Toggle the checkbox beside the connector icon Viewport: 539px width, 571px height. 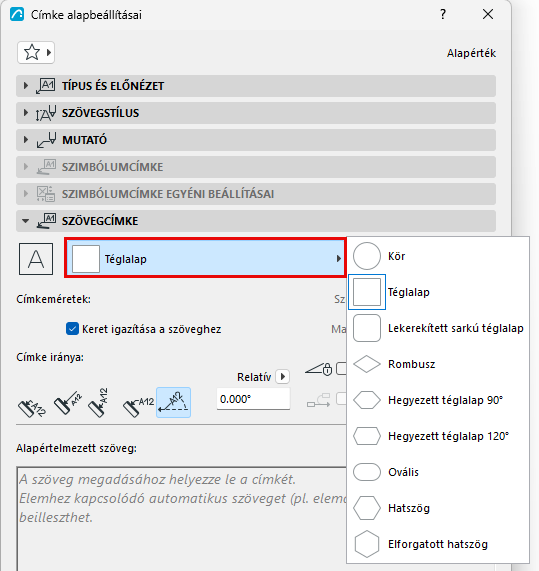coord(342,398)
